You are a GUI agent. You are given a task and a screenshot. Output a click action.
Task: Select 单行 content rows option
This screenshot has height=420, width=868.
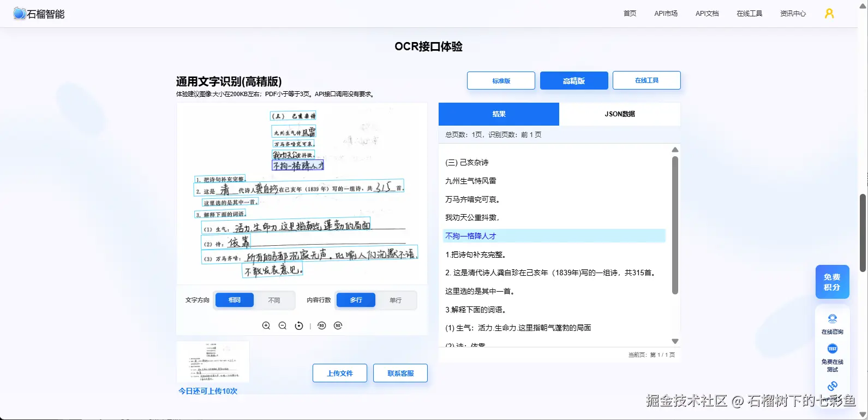tap(396, 300)
